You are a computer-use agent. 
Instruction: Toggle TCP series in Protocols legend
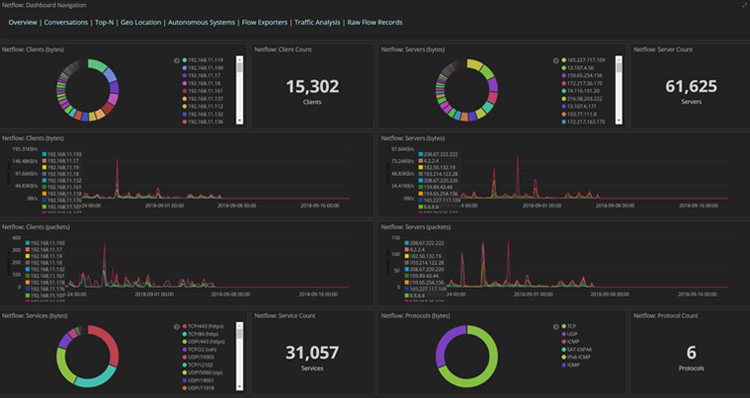pyautogui.click(x=569, y=326)
